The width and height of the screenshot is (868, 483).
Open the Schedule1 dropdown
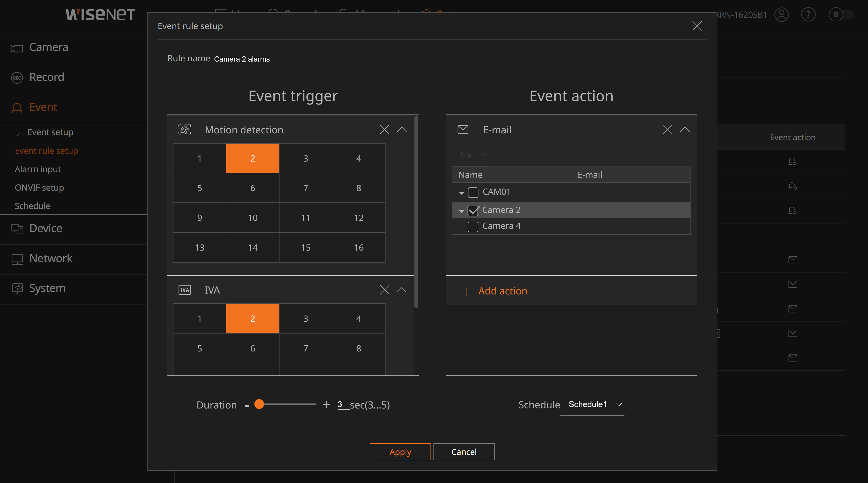(x=592, y=404)
